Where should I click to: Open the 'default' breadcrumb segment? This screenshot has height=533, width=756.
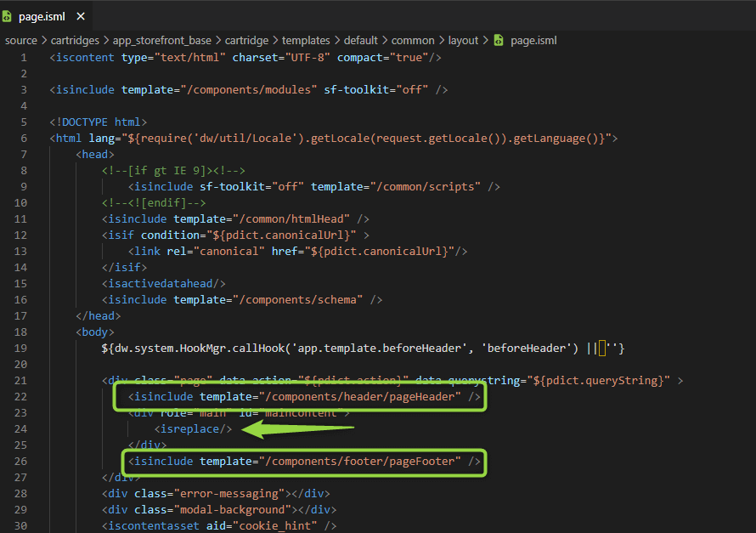point(361,41)
